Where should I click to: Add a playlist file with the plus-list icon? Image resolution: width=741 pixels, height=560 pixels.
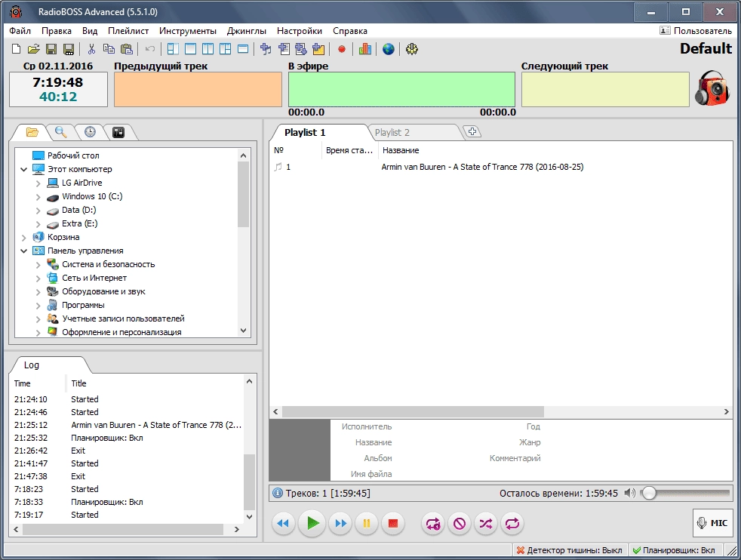point(284,49)
